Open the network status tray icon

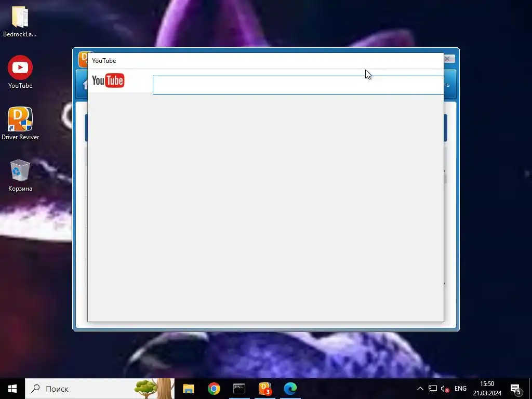[x=433, y=389]
